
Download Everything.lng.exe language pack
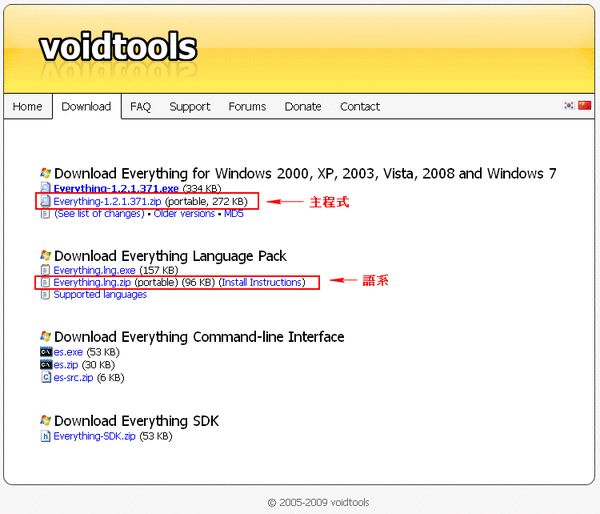click(95, 270)
